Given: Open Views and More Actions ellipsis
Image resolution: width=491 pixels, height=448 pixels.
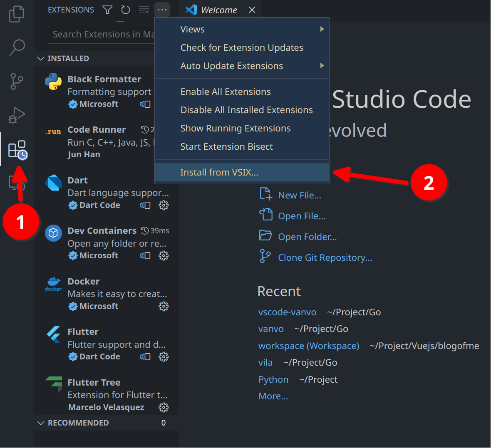Looking at the screenshot, I should point(162,10).
